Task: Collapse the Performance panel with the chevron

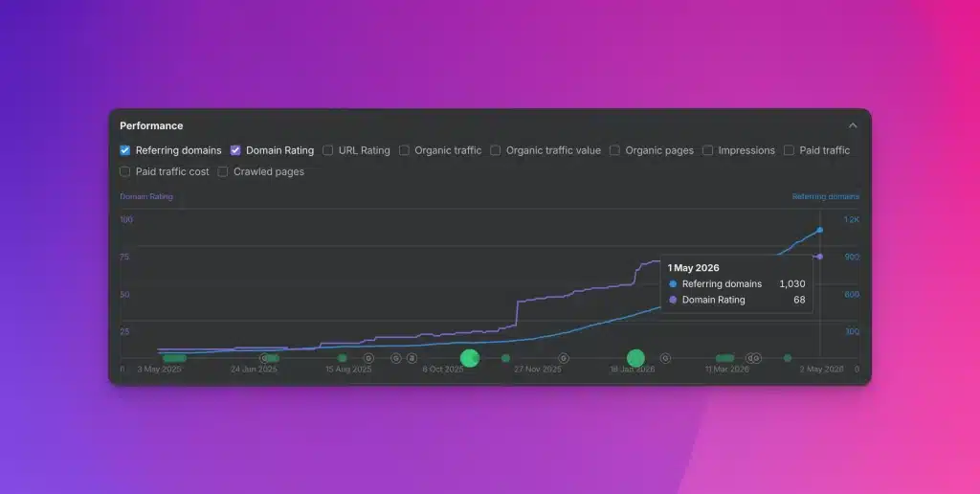Action: pyautogui.click(x=853, y=125)
